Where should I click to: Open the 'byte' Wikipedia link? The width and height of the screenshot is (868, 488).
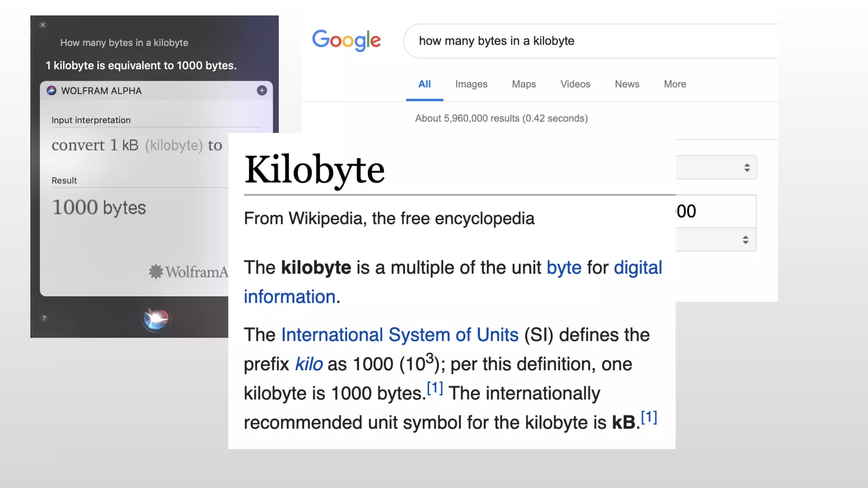coord(564,268)
